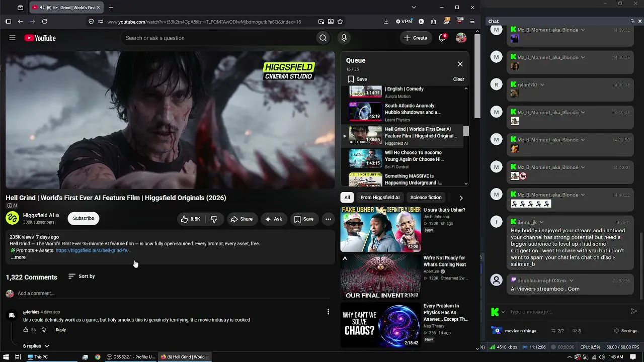Like the @ferhles comment
Viewport: 644px width, 362px height.
click(26, 330)
